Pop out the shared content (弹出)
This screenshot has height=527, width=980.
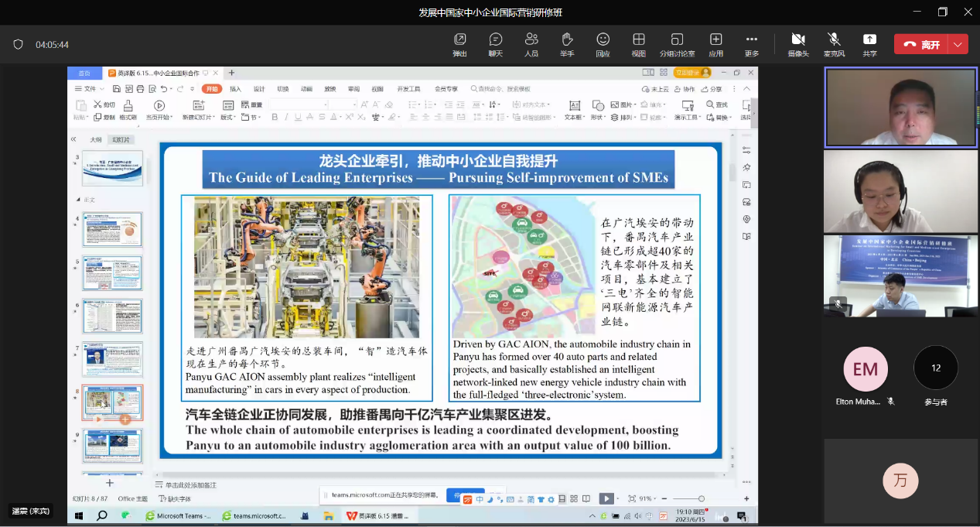click(x=460, y=44)
